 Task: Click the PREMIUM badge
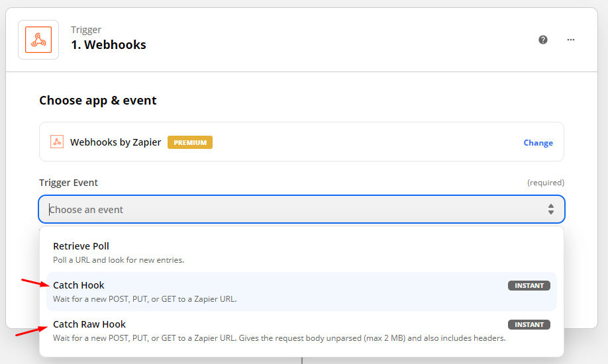[190, 142]
